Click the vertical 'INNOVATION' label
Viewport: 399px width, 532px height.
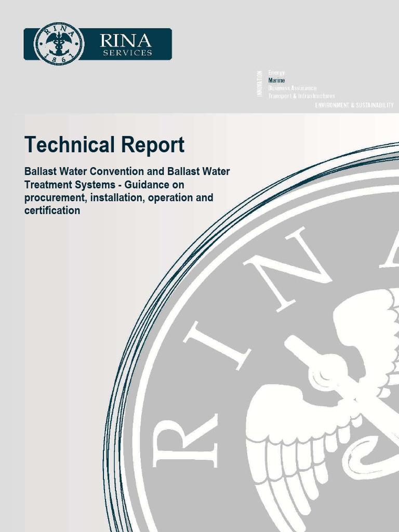260,84
